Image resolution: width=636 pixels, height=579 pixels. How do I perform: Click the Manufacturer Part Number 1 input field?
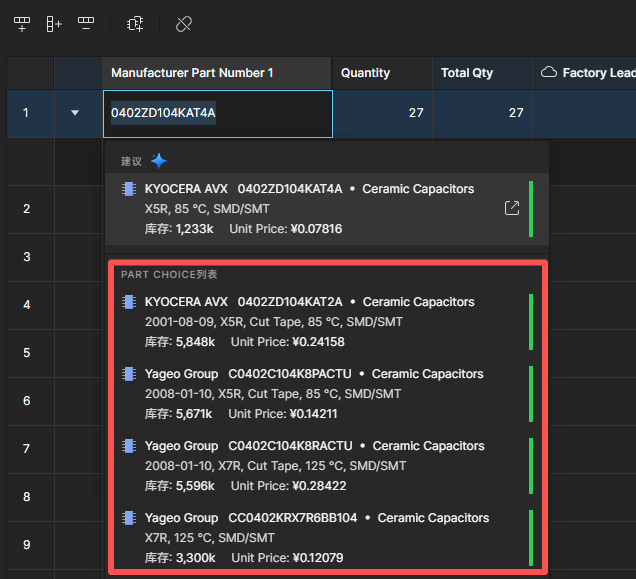(218, 114)
